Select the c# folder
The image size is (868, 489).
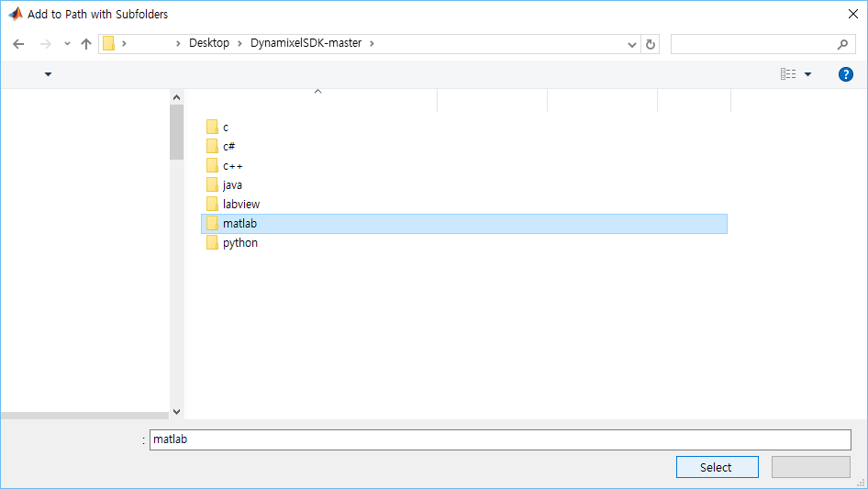click(x=228, y=147)
